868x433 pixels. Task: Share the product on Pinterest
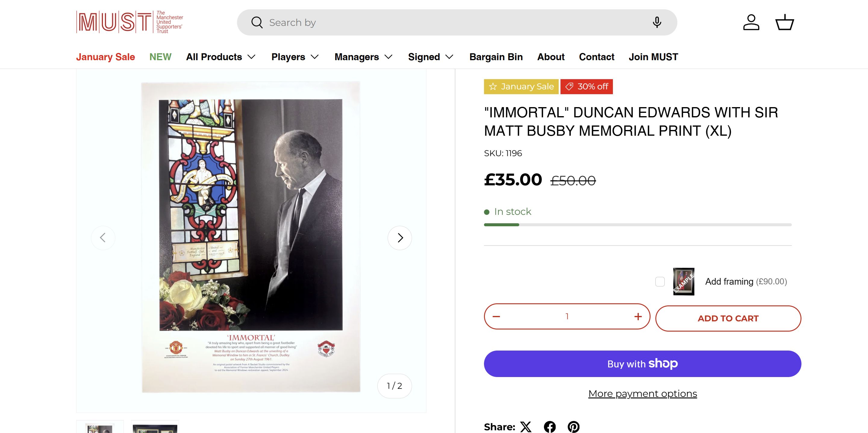573,427
